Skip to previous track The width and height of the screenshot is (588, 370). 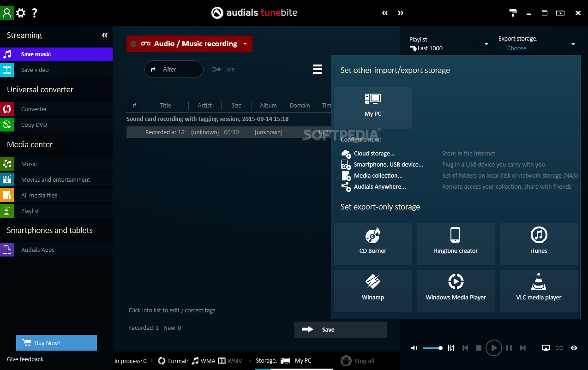pyautogui.click(x=465, y=348)
